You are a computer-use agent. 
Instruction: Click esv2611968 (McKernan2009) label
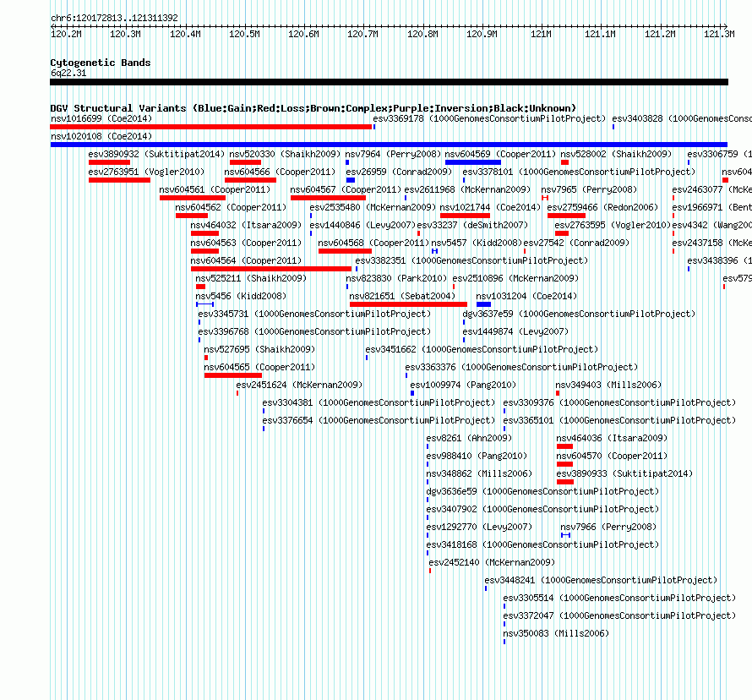467,189
